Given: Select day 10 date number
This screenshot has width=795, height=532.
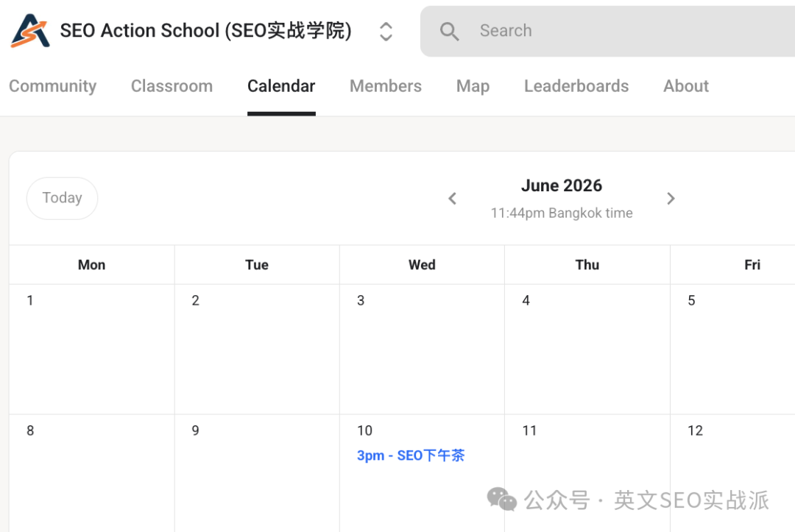Looking at the screenshot, I should coord(364,430).
